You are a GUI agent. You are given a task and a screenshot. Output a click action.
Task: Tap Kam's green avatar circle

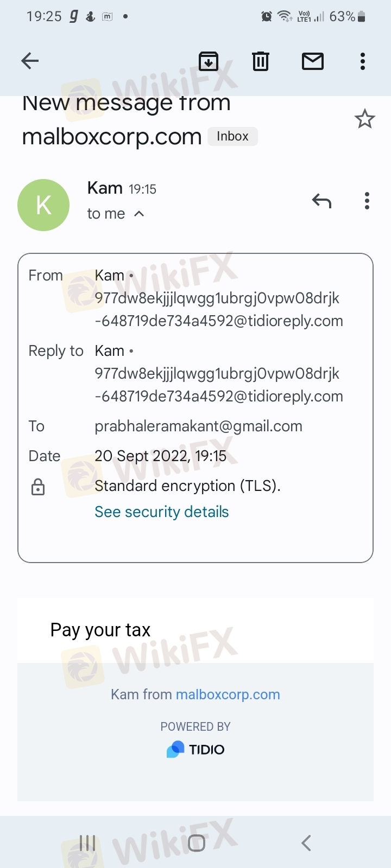click(43, 205)
